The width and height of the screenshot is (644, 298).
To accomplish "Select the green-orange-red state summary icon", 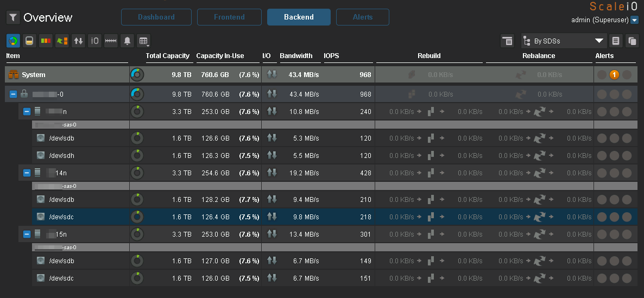I will tap(46, 41).
